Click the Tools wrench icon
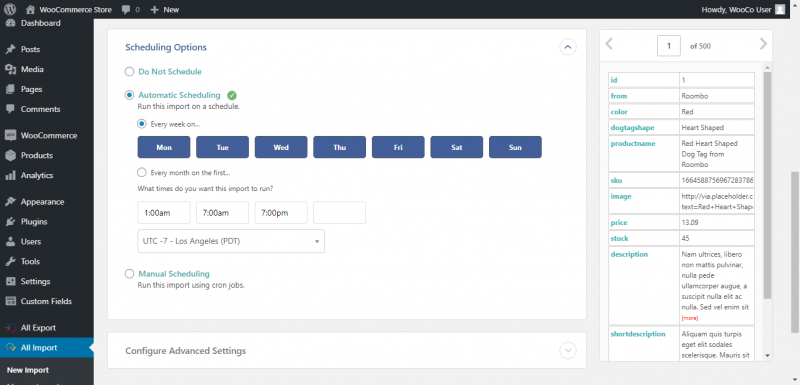Screen dimensions: 800x385 point(10,262)
